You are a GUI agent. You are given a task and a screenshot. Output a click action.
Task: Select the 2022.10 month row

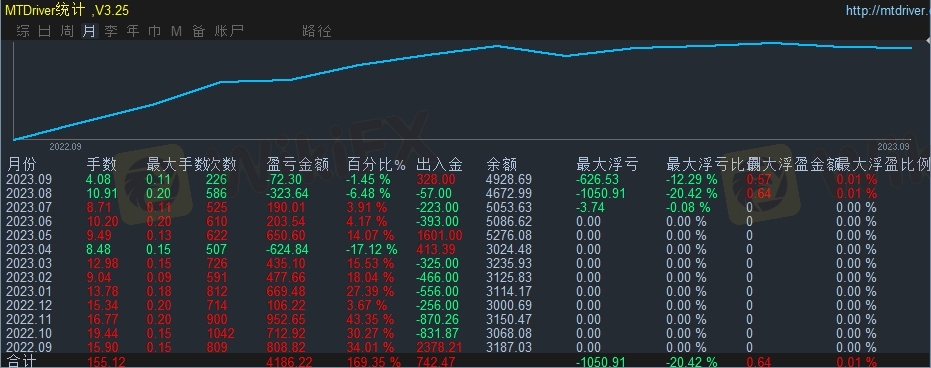click(x=466, y=334)
